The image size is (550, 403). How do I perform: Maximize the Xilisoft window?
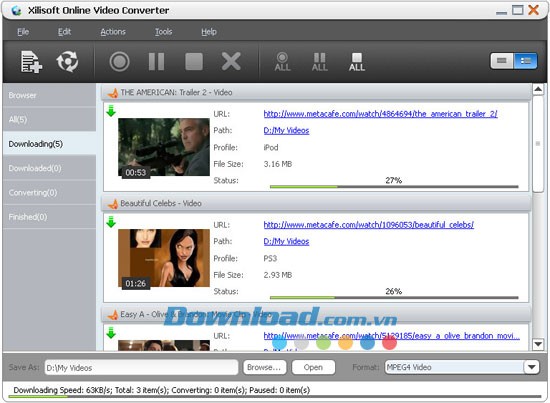(517, 10)
